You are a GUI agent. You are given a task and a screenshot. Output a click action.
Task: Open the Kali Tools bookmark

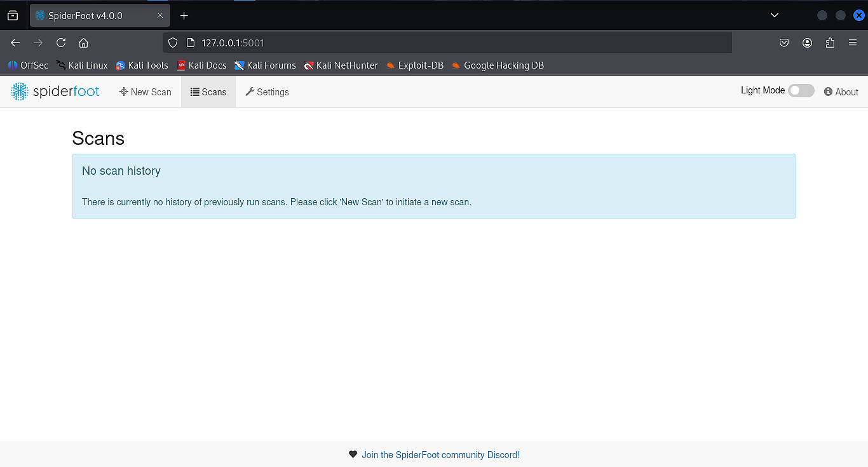[142, 65]
